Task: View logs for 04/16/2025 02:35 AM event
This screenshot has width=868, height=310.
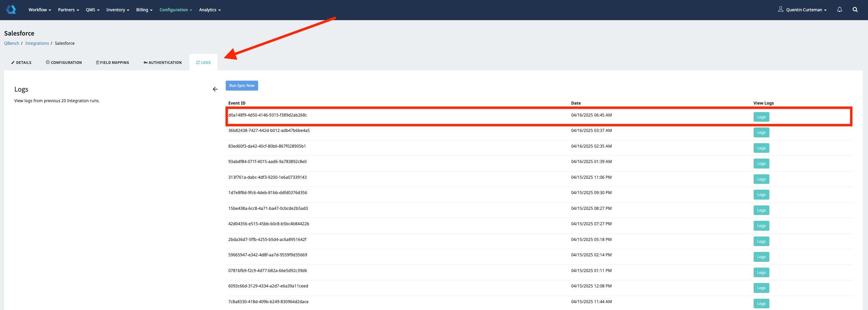Action: point(761,148)
